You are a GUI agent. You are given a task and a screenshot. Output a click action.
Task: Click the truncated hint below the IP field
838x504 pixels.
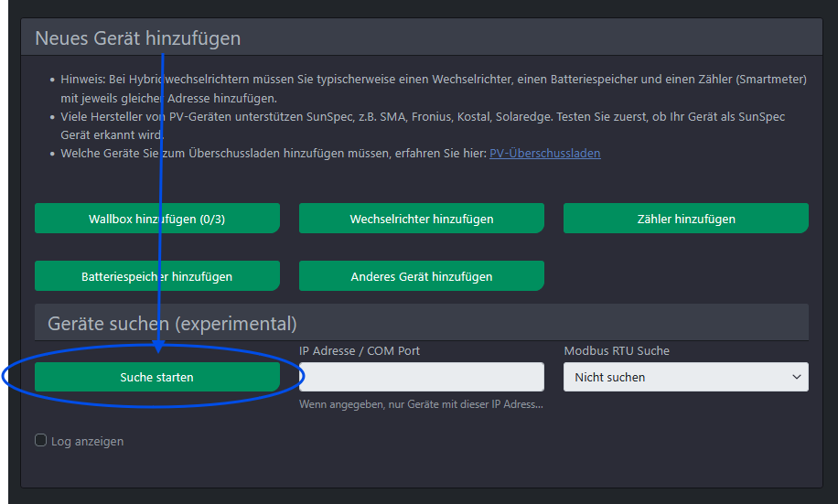pyautogui.click(x=421, y=404)
